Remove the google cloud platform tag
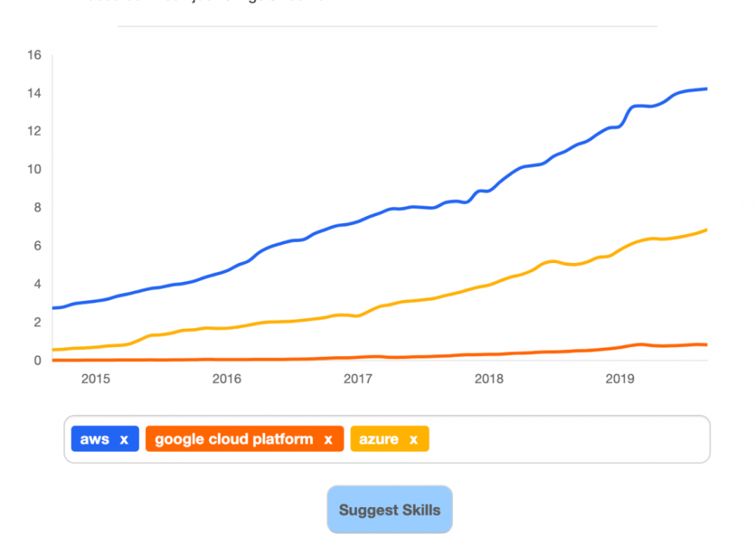 coord(328,440)
